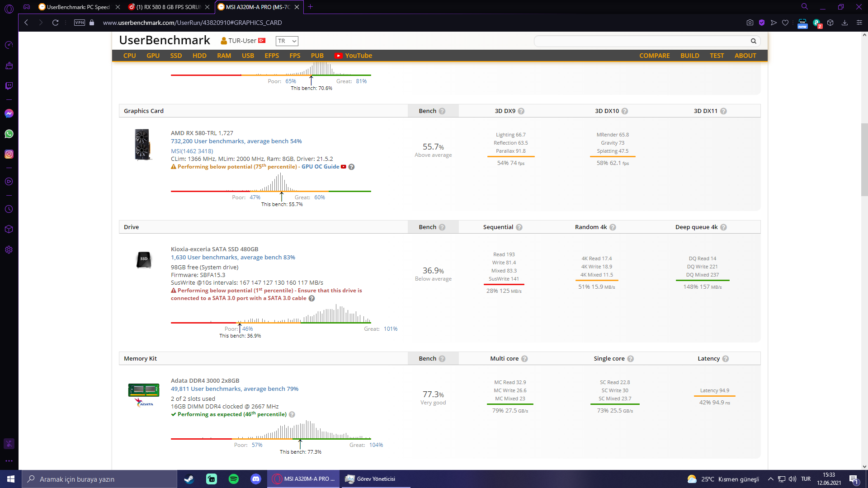This screenshot has width=868, height=488.
Task: Open the GPU menu item
Action: coord(153,56)
